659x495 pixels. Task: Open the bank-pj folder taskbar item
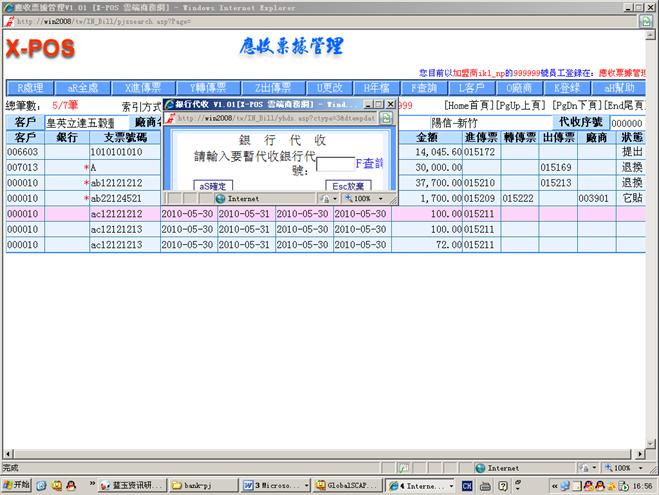point(204,485)
